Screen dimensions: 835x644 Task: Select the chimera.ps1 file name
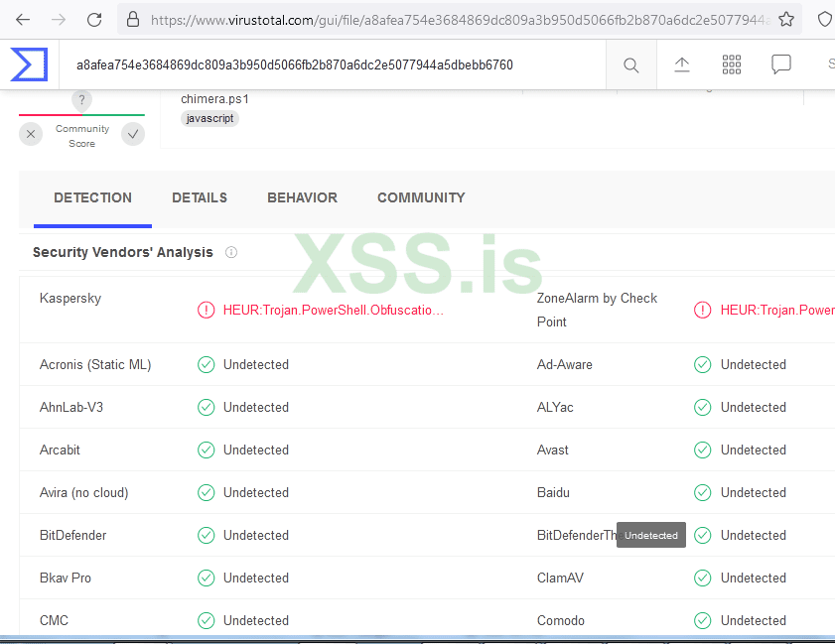[214, 99]
